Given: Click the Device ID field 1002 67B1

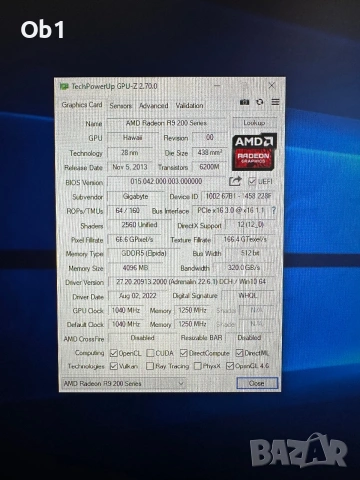Looking at the screenshot, I should [x=238, y=196].
